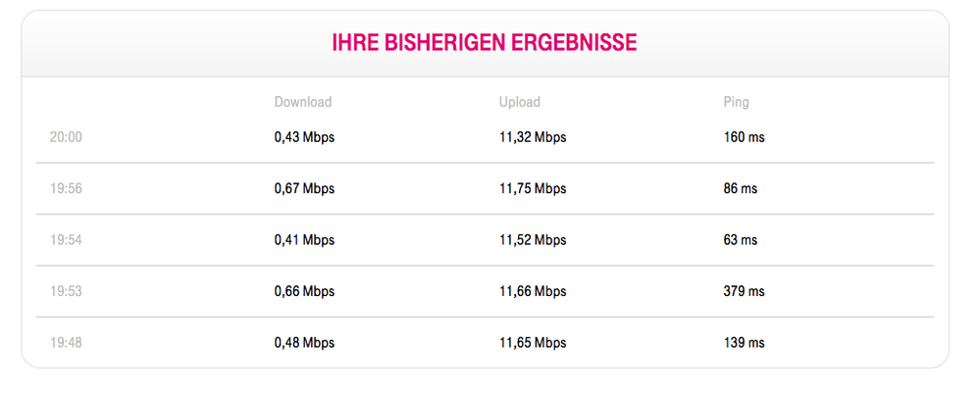Select the 0,67 Mbps download result
The width and height of the screenshot is (980, 397).
pyautogui.click(x=304, y=188)
